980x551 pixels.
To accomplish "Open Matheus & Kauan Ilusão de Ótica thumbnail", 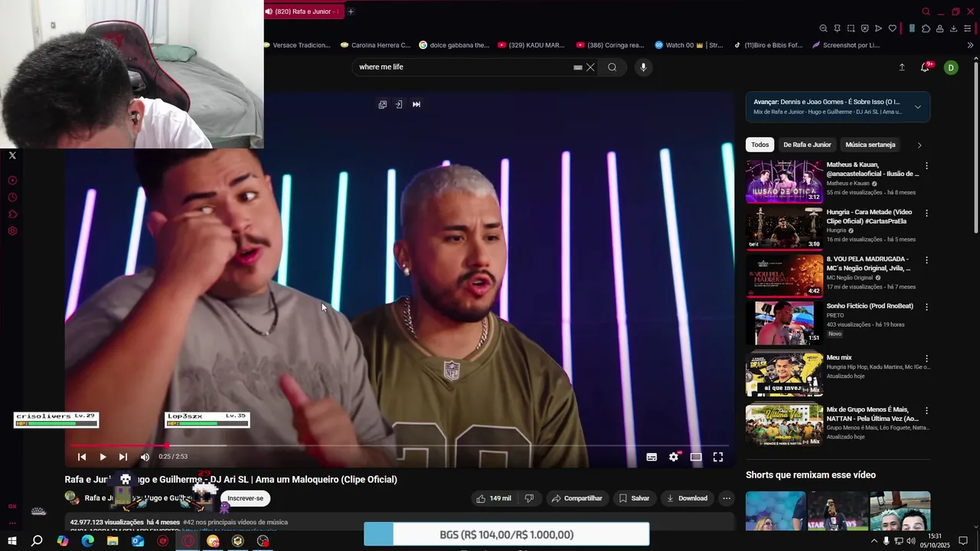I will pos(784,181).
